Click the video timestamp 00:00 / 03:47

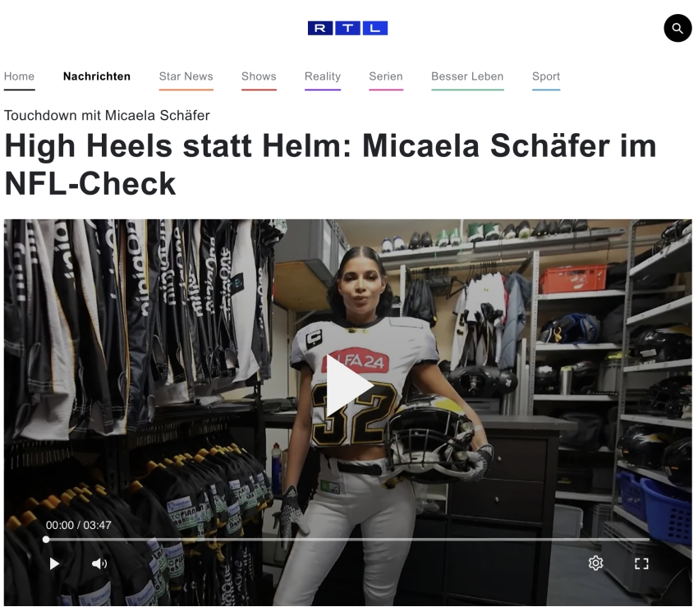point(78,525)
